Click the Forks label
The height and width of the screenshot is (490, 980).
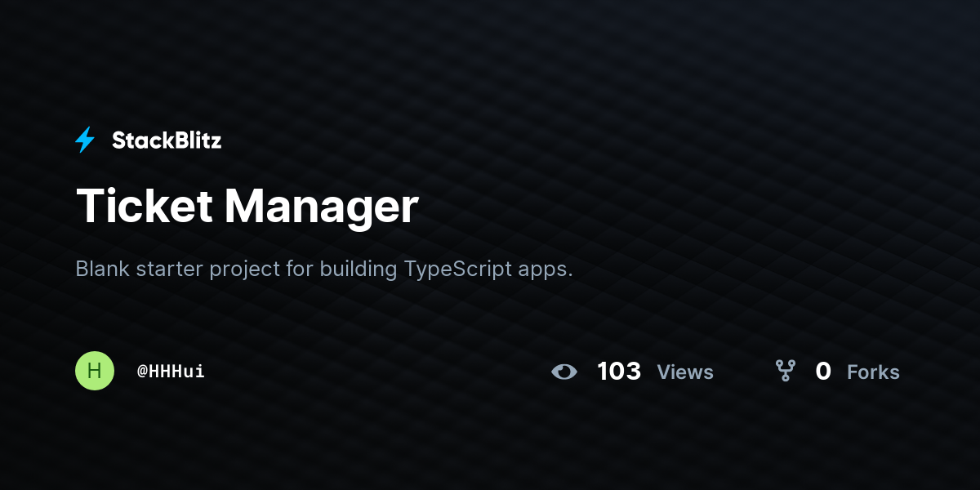point(873,372)
